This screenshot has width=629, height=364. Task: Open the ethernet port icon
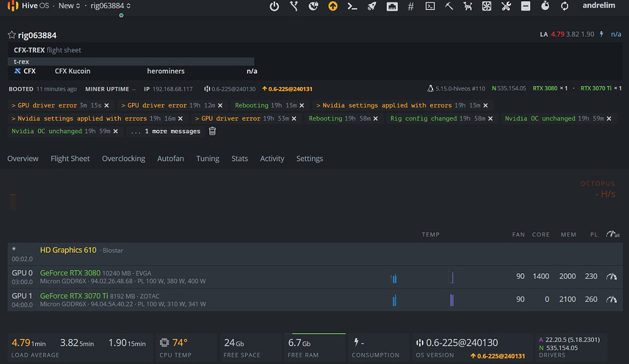coord(392,6)
